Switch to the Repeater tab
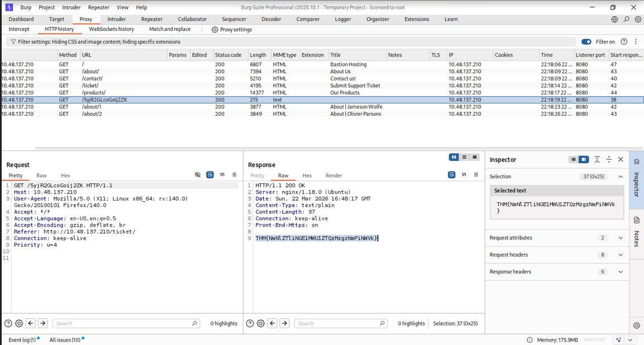This screenshot has width=644, height=345. click(x=152, y=20)
